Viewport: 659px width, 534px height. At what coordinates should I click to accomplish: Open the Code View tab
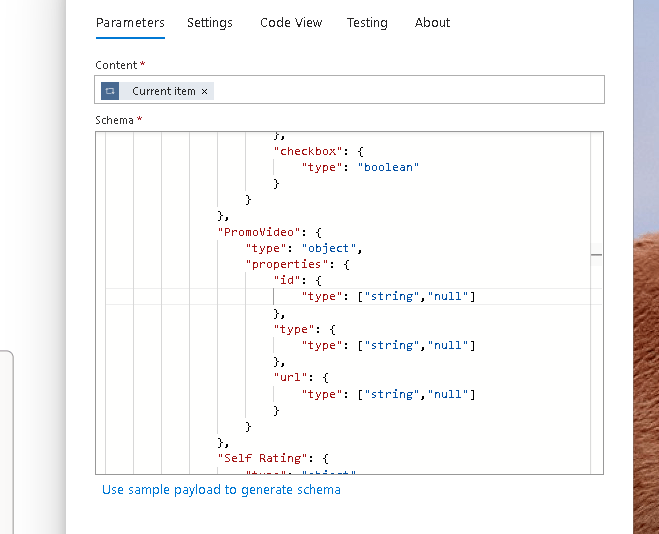(291, 23)
